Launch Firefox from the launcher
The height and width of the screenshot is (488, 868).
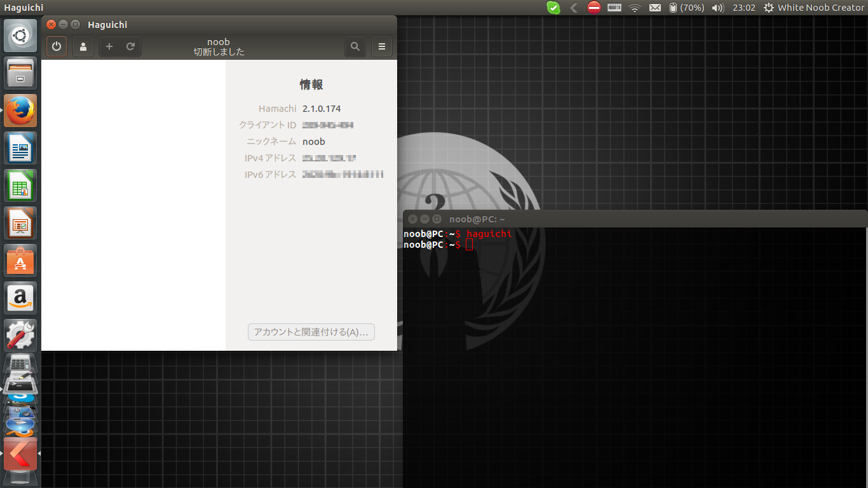(x=20, y=110)
